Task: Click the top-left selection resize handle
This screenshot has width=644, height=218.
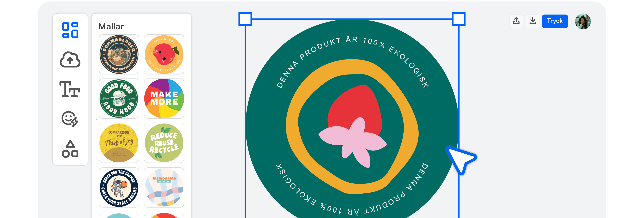Action: (x=245, y=19)
